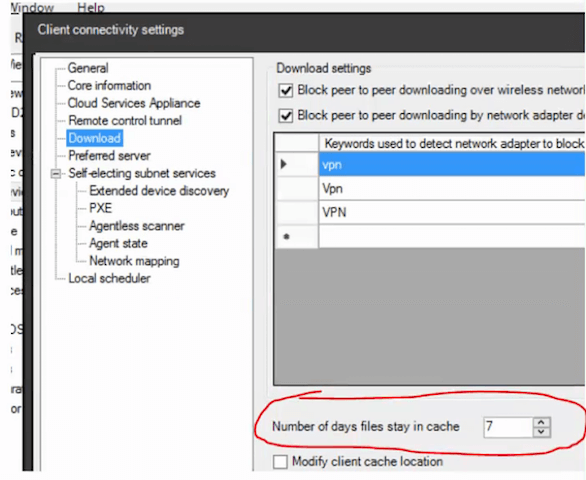Increase days in cache with up arrow
The width and height of the screenshot is (586, 480).
click(542, 422)
